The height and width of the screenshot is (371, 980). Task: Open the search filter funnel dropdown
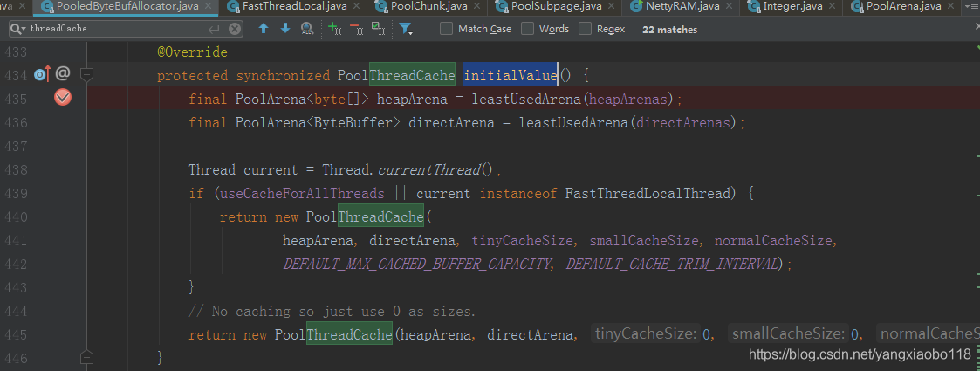pos(407,29)
